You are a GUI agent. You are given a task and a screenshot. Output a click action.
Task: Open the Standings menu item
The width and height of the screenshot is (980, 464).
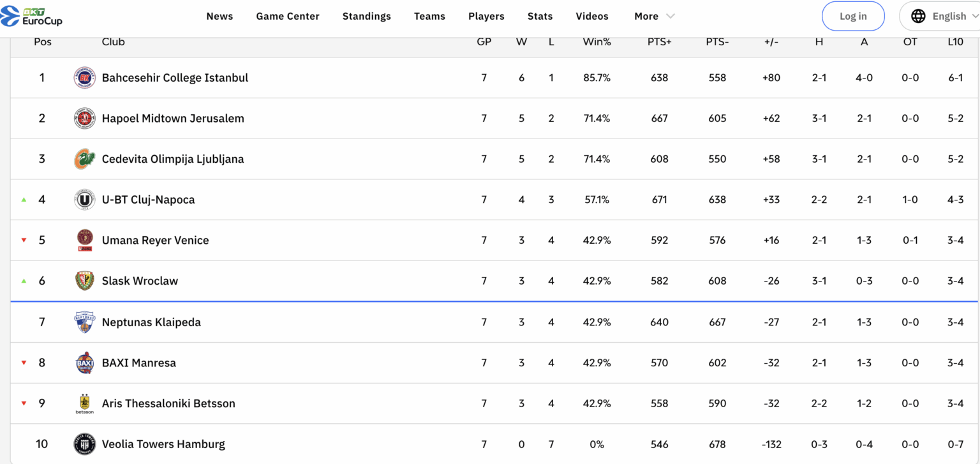pyautogui.click(x=366, y=17)
